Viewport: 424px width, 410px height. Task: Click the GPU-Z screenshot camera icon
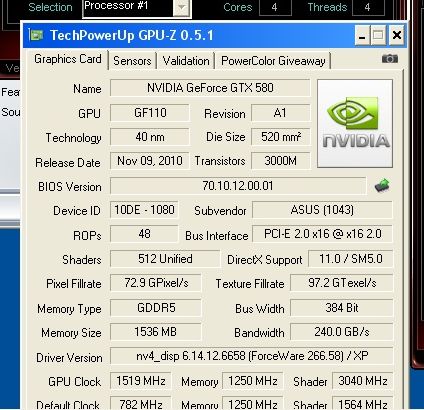tap(390, 59)
